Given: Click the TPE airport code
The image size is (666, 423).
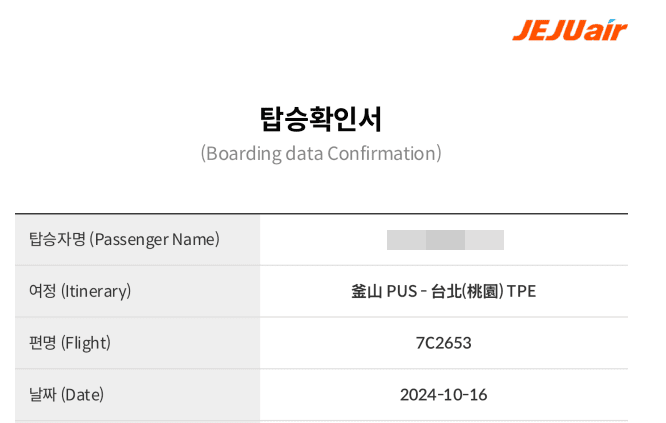Looking at the screenshot, I should coord(521,291).
